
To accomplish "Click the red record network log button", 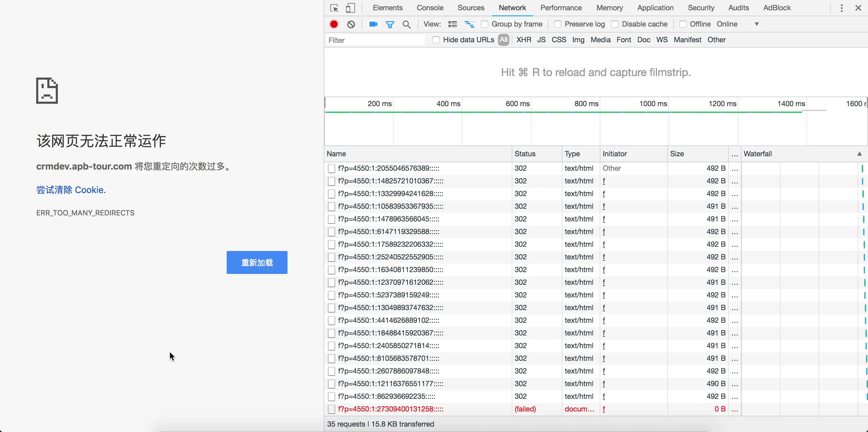I will [334, 24].
